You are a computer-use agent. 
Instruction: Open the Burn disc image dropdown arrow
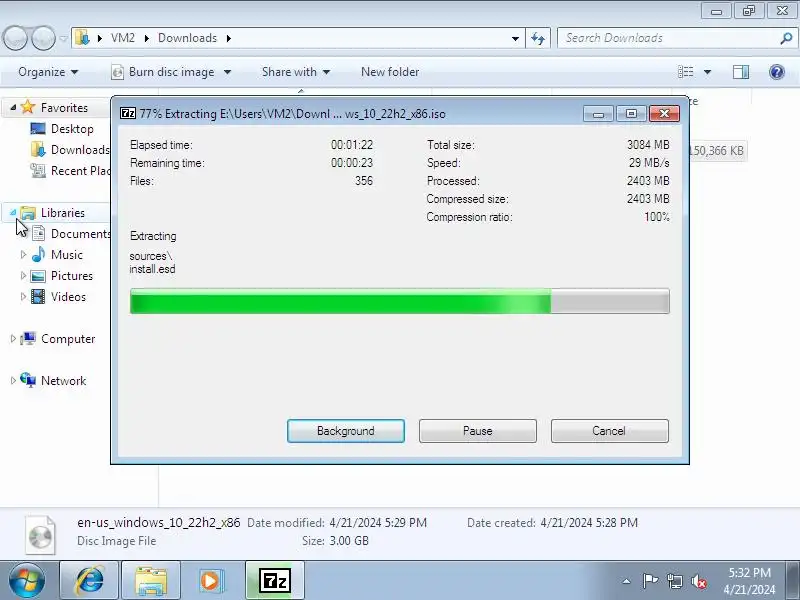[x=228, y=72]
